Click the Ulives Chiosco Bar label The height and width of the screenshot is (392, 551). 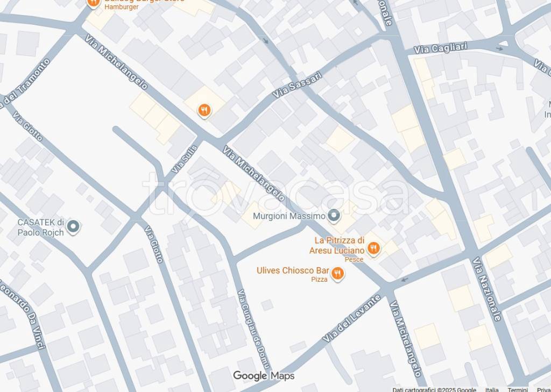click(293, 270)
